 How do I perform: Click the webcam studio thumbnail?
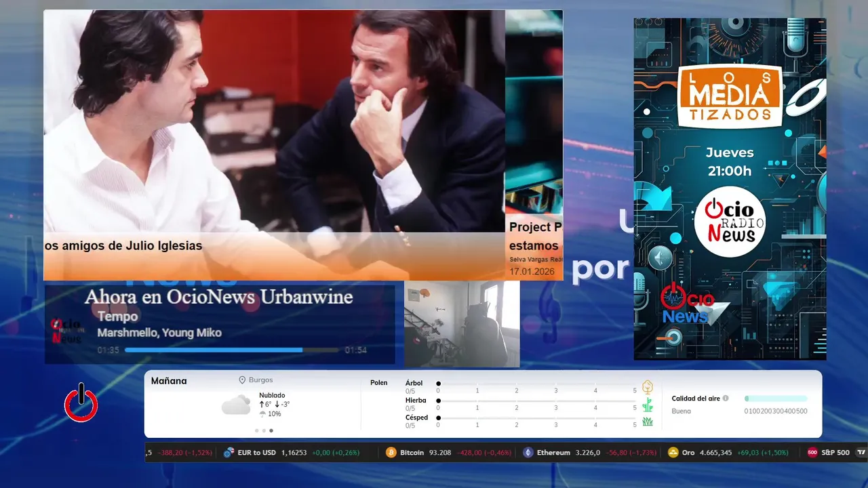point(462,324)
